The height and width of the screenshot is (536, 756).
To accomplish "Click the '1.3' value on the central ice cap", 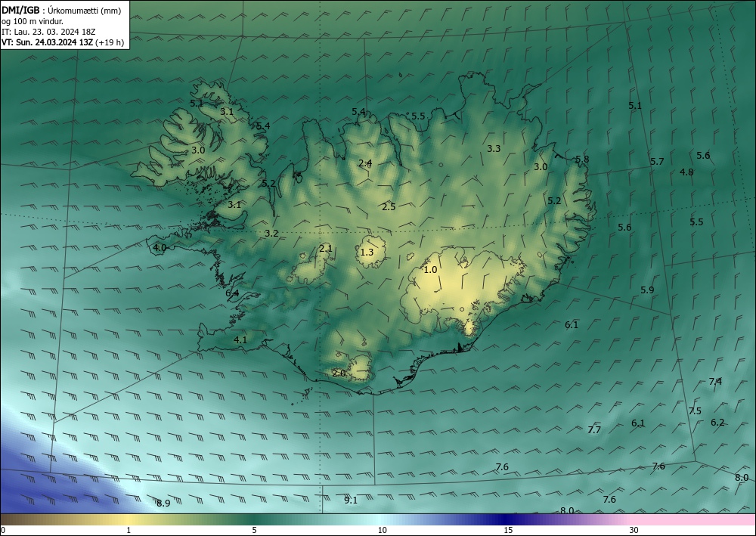I will [367, 252].
